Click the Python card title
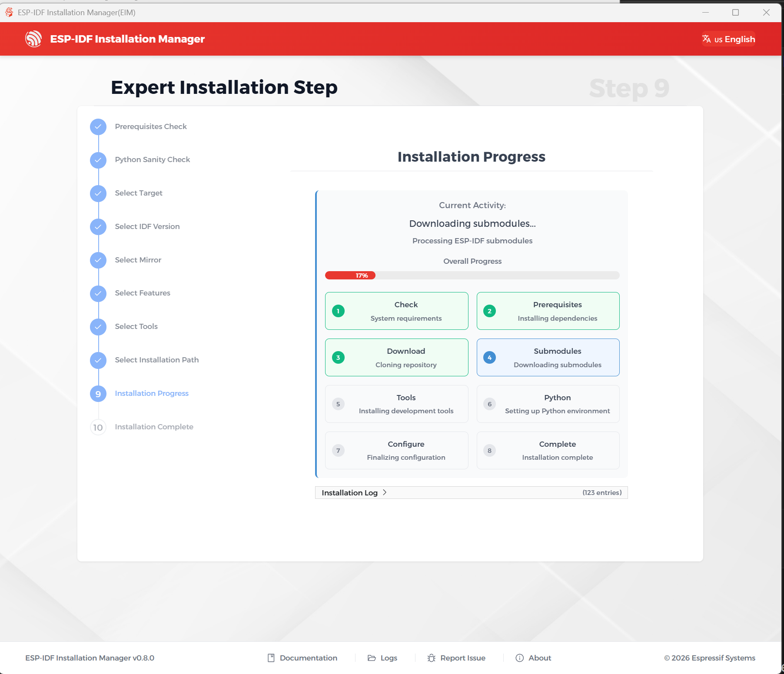This screenshot has width=784, height=674. 558,398
